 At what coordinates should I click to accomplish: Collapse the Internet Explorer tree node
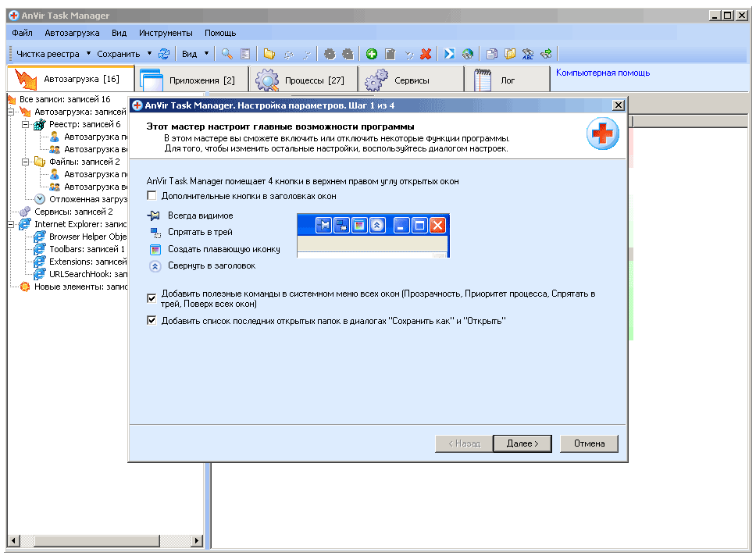tap(11, 224)
